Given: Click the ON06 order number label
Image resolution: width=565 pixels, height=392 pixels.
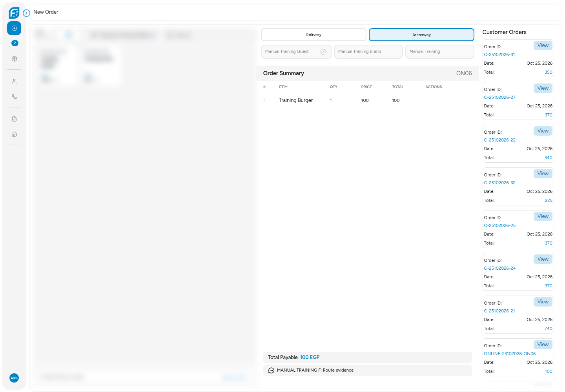Looking at the screenshot, I should (464, 73).
